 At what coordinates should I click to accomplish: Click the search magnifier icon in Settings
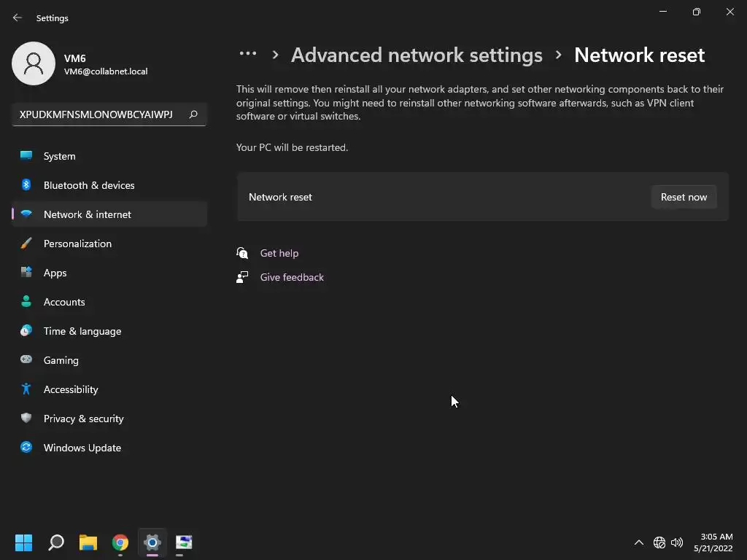click(x=193, y=114)
